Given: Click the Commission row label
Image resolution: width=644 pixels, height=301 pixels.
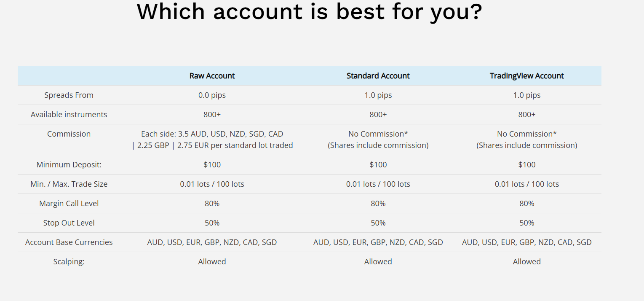Looking at the screenshot, I should point(69,134).
